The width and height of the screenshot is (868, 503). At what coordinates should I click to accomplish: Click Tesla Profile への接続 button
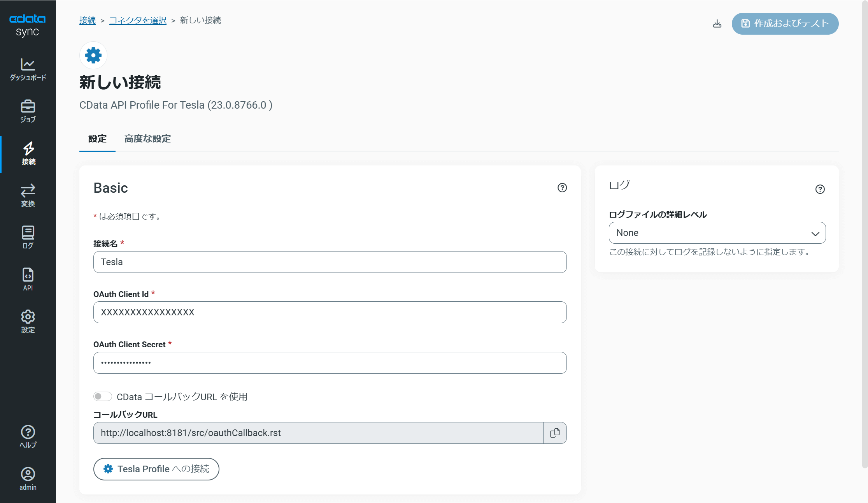click(156, 469)
